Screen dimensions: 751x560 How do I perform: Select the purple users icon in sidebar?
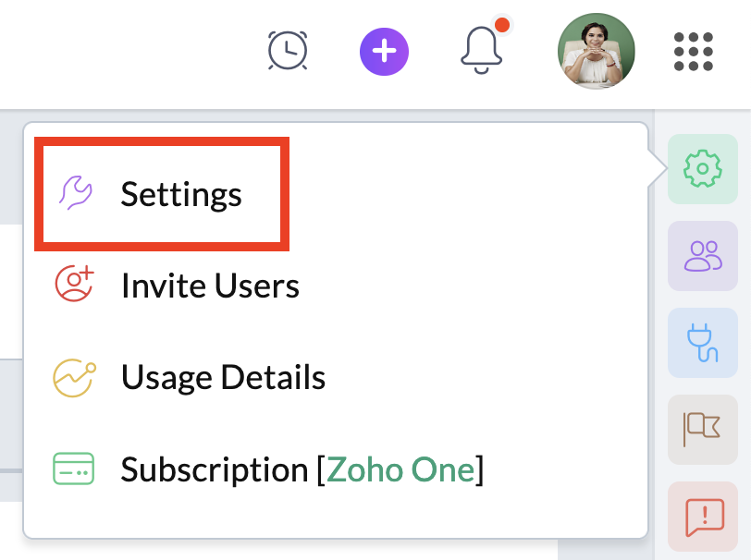pyautogui.click(x=702, y=255)
